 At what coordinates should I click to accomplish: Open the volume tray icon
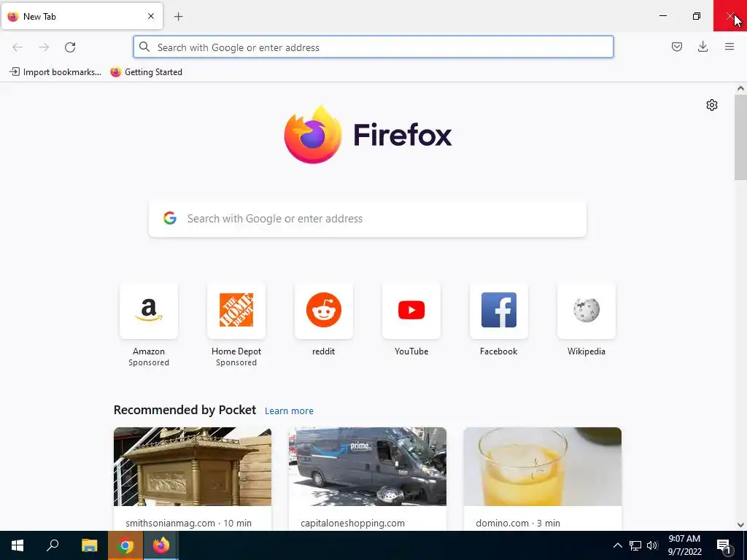coord(652,545)
